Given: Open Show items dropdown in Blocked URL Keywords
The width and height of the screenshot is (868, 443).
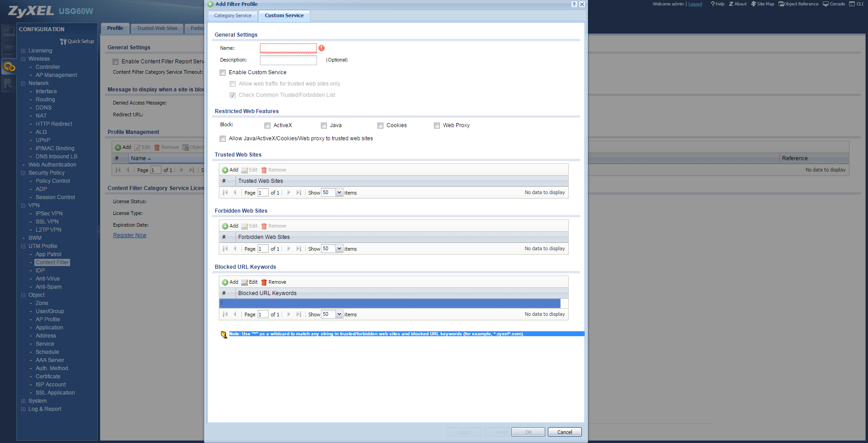Looking at the screenshot, I should click(339, 314).
